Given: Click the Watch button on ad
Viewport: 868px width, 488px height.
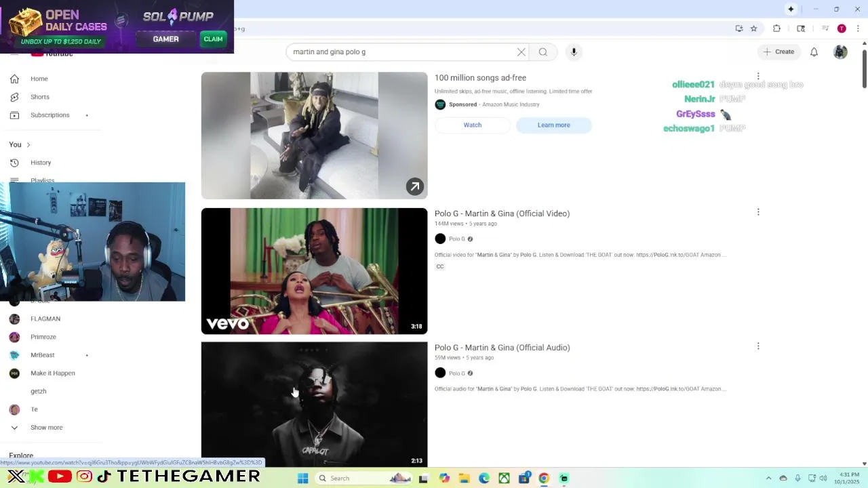Looking at the screenshot, I should [x=473, y=125].
